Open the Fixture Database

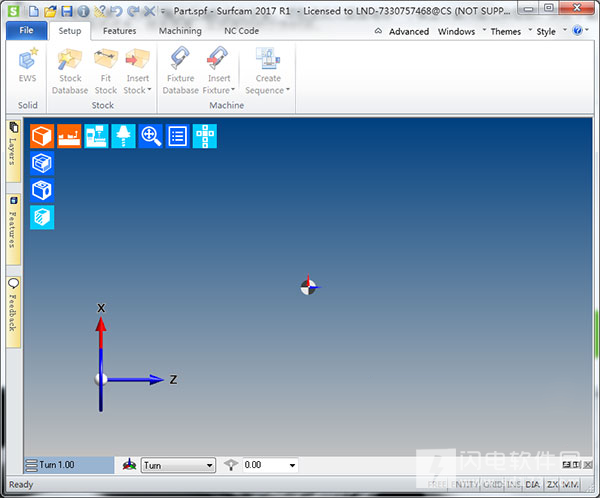point(180,71)
